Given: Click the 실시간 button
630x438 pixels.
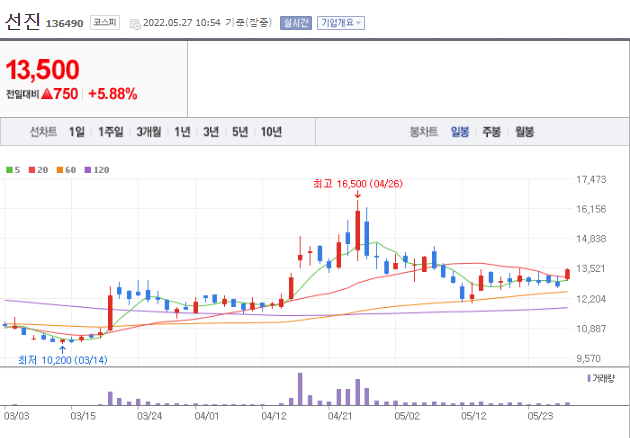Looking at the screenshot, I should (296, 23).
